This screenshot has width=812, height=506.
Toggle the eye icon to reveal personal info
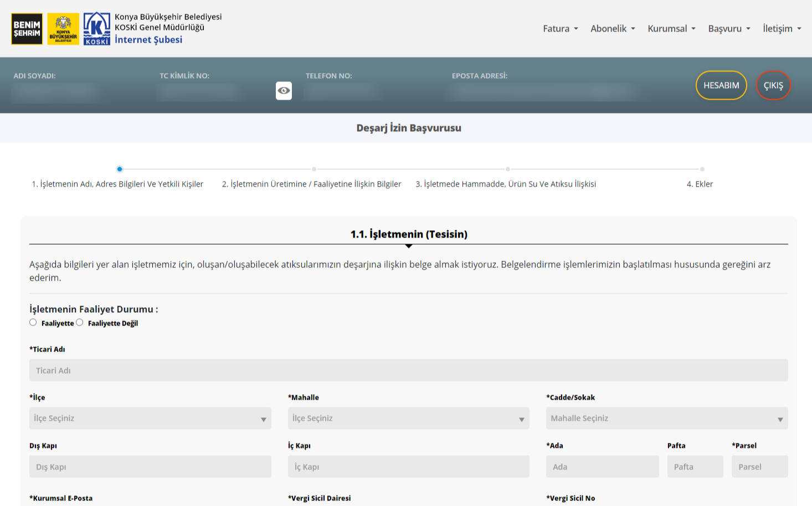284,91
